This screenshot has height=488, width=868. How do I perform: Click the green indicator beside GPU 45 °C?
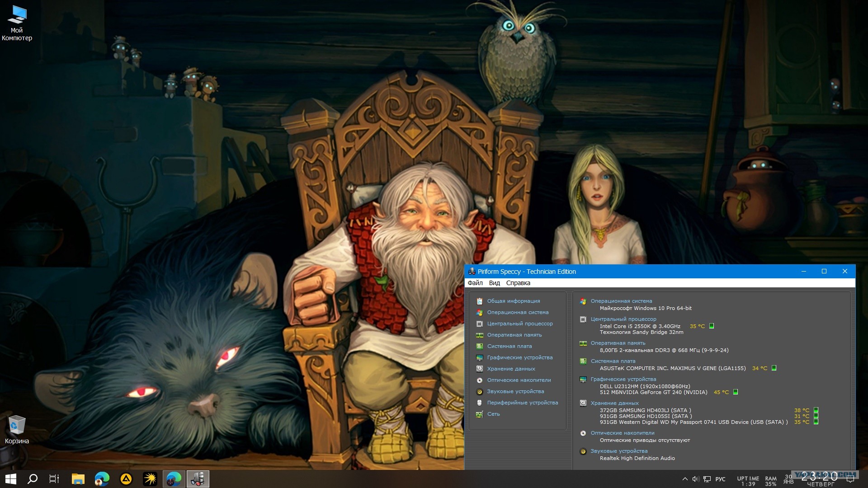click(x=736, y=392)
